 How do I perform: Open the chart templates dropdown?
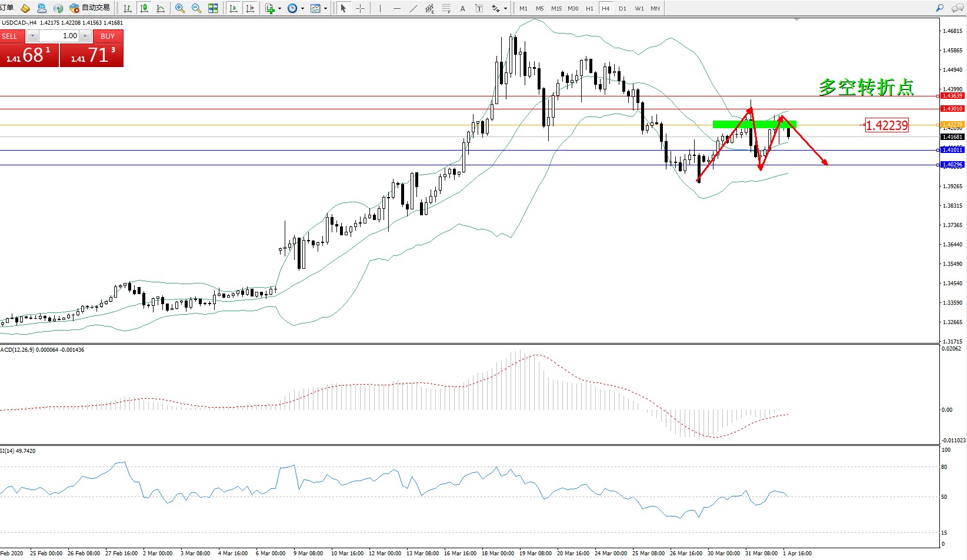(x=325, y=9)
